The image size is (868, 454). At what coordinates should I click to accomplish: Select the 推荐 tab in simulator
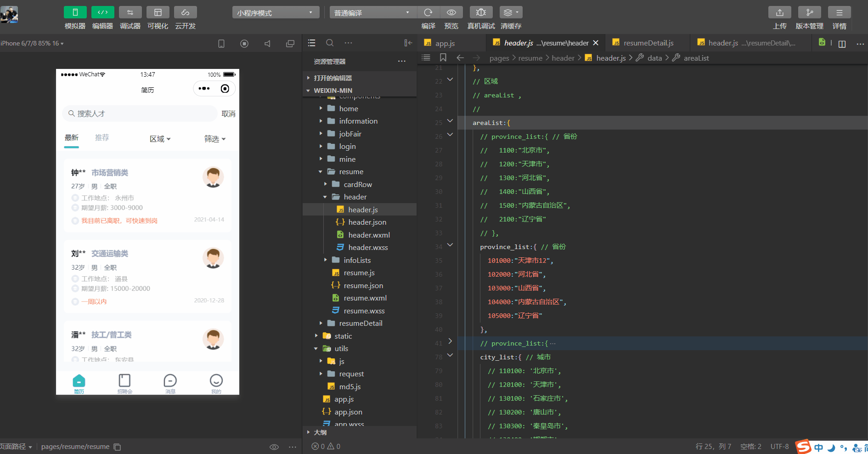pos(102,138)
